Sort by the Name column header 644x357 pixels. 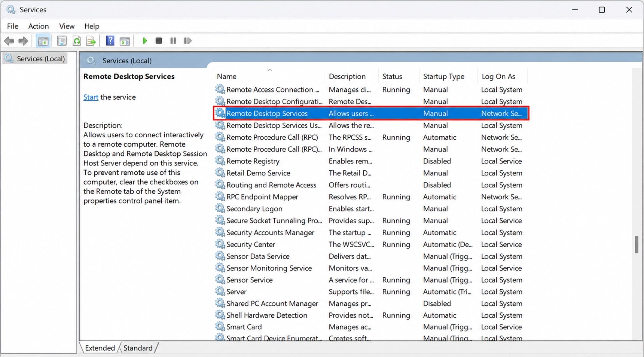pos(270,76)
